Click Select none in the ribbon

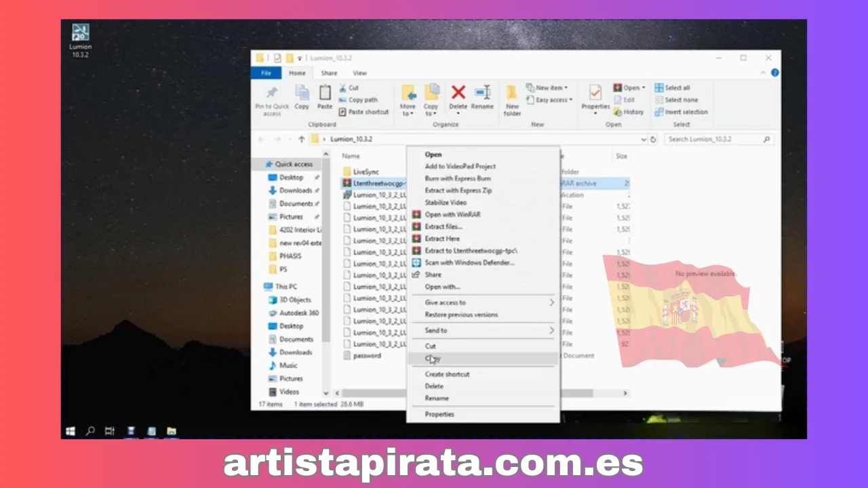pyautogui.click(x=676, y=100)
